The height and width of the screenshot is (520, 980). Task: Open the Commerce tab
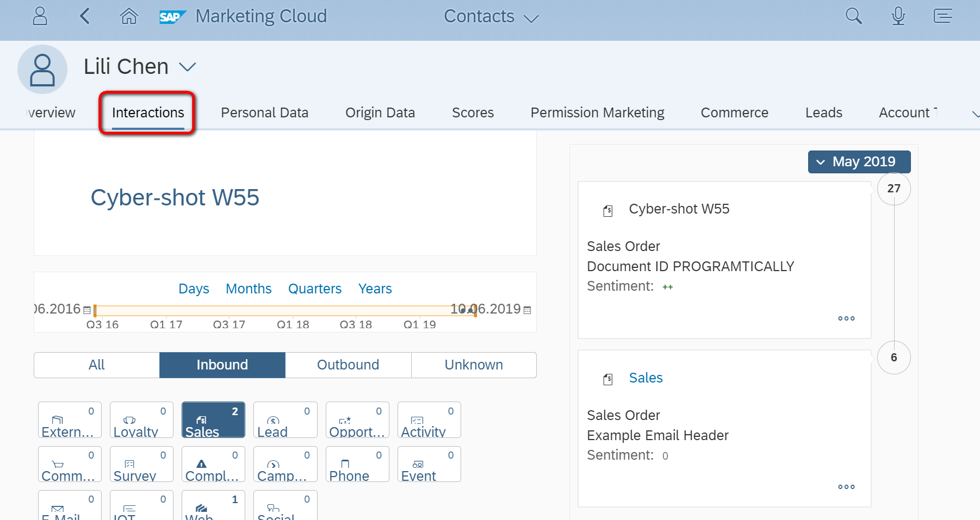click(x=734, y=112)
